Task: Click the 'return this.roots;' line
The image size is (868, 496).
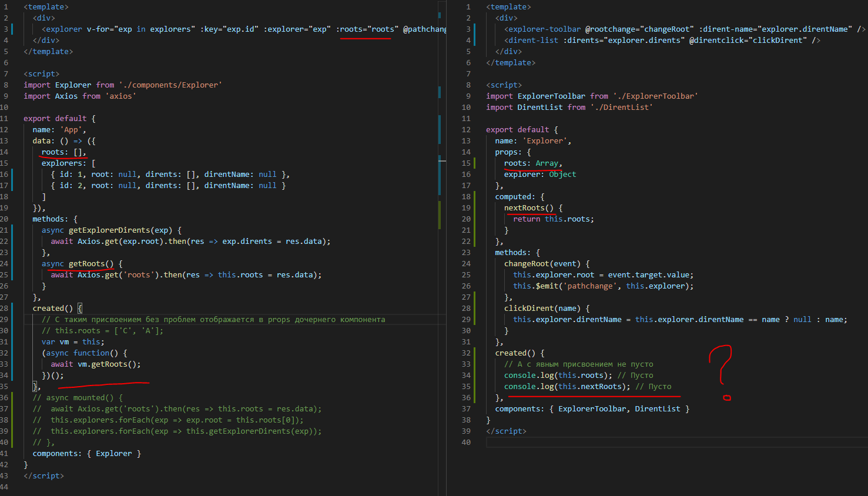Action: (554, 219)
